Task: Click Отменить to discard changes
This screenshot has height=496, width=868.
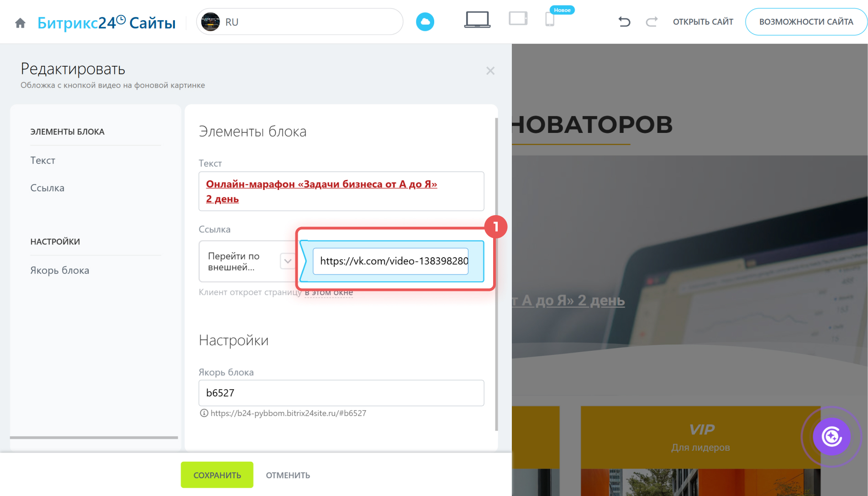Action: tap(288, 475)
